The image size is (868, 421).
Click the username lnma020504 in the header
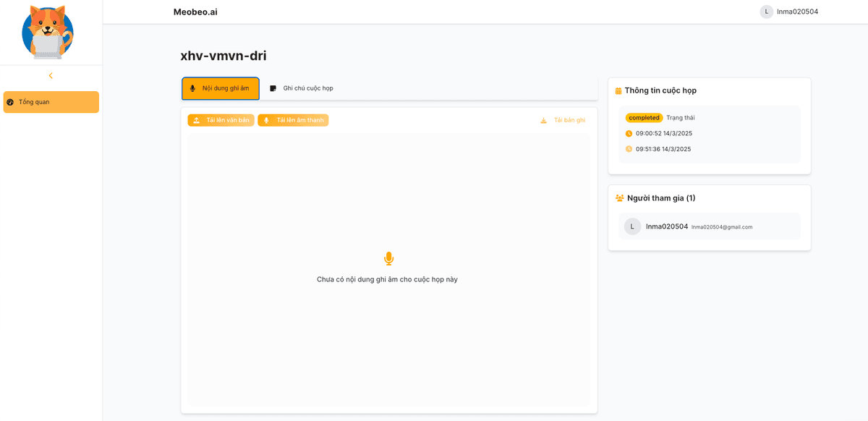click(797, 12)
